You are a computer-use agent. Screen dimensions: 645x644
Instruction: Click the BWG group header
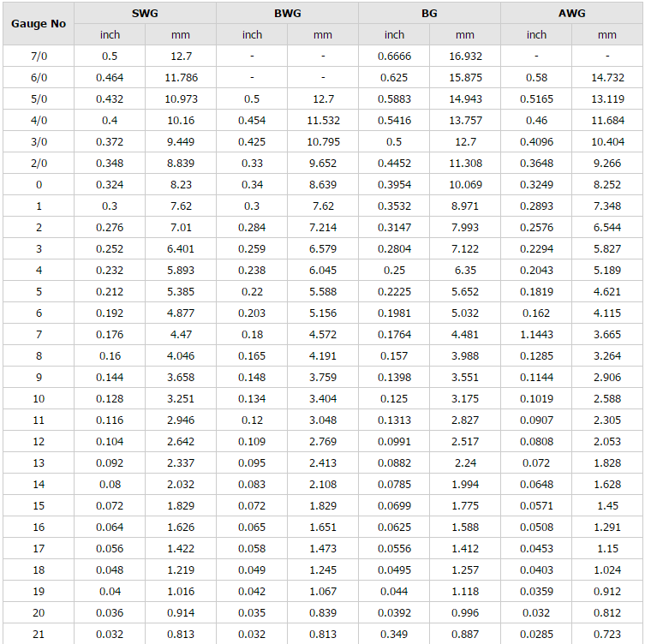tap(287, 14)
